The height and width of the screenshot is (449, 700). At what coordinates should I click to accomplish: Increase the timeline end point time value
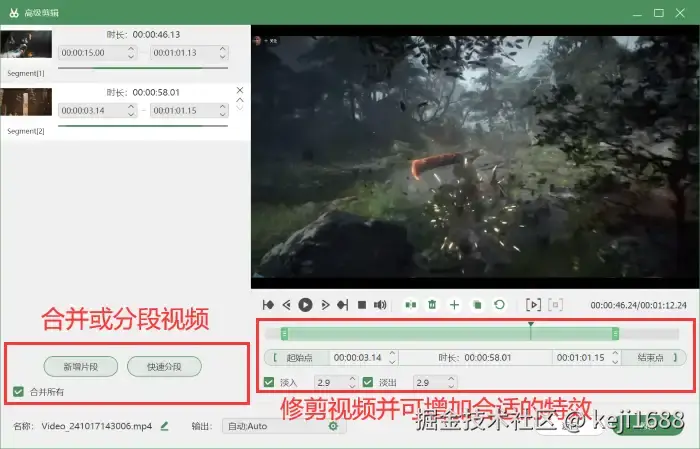[615, 353]
